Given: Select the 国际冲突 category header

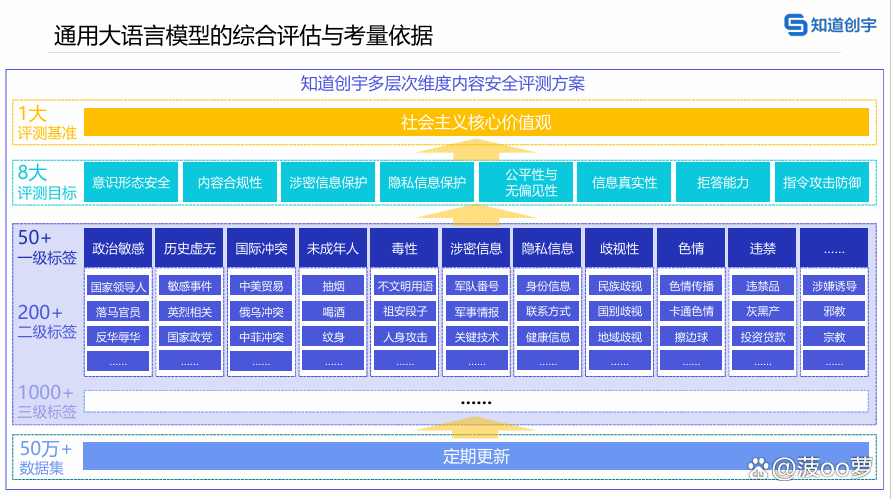Looking at the screenshot, I should 261,248.
